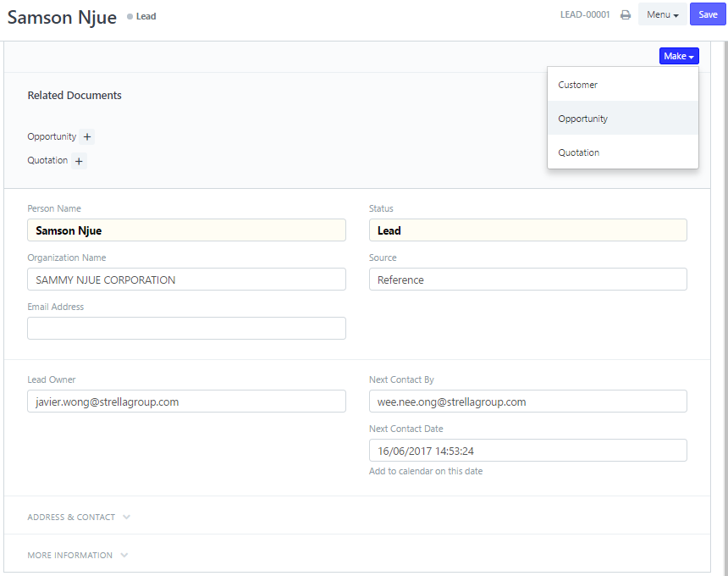The width and height of the screenshot is (728, 576).
Task: Click the print icon beside LEAD-00001
Action: coord(626,15)
